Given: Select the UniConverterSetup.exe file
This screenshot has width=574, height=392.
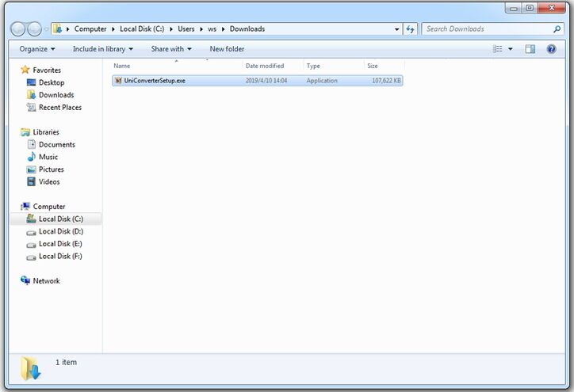Looking at the screenshot, I should tap(258, 81).
